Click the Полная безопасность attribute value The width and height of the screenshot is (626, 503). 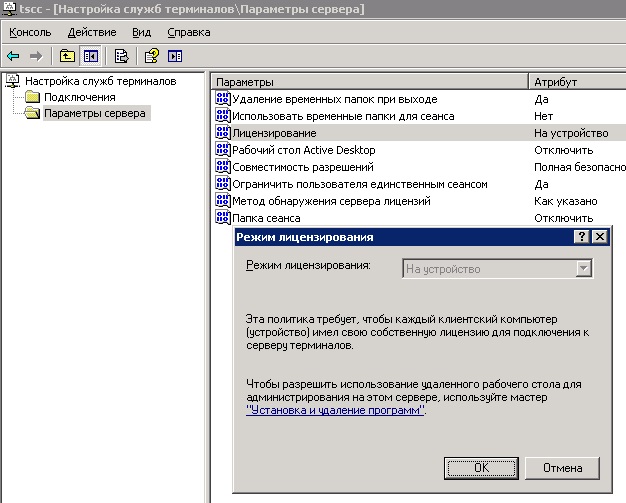coord(580,167)
